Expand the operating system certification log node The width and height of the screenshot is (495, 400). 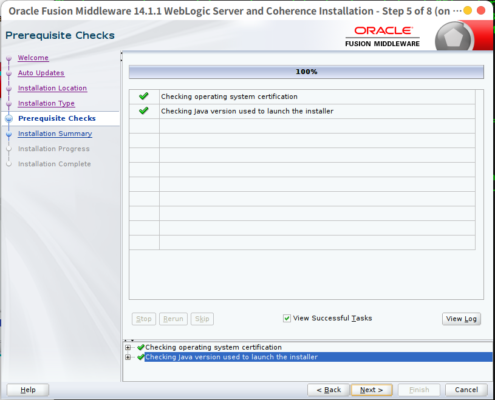128,347
